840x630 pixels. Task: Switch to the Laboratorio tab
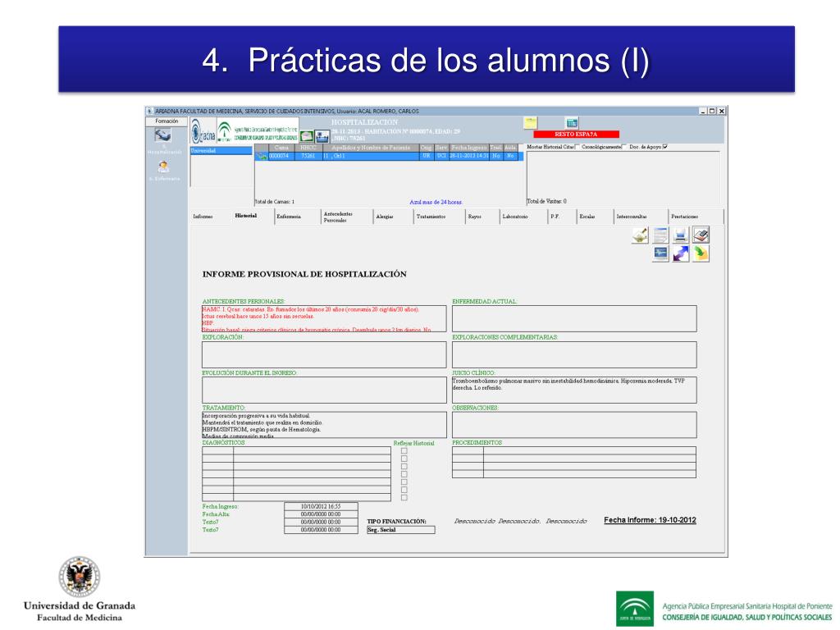pyautogui.click(x=515, y=217)
